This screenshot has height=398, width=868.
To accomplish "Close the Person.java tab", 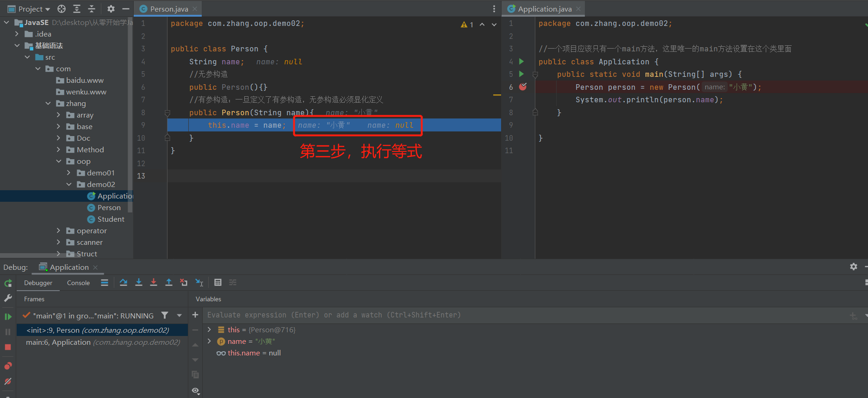I will click(x=195, y=9).
